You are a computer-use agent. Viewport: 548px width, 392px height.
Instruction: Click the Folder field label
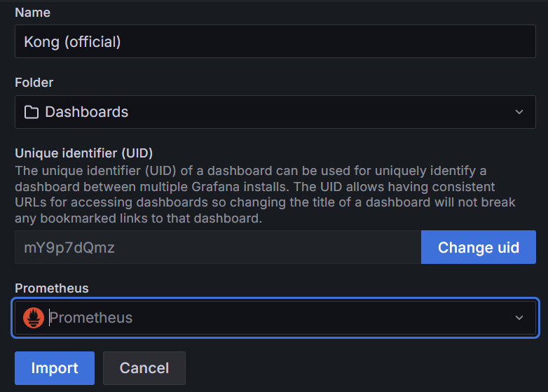click(x=34, y=83)
